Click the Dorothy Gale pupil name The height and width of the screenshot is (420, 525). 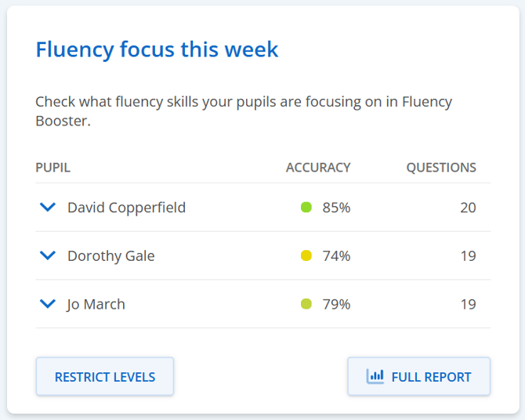(111, 256)
